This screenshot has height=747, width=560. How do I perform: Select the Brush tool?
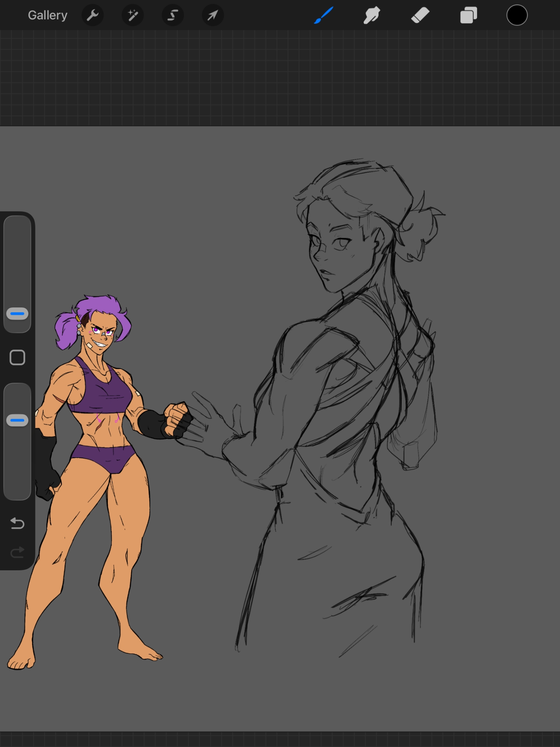coord(323,15)
